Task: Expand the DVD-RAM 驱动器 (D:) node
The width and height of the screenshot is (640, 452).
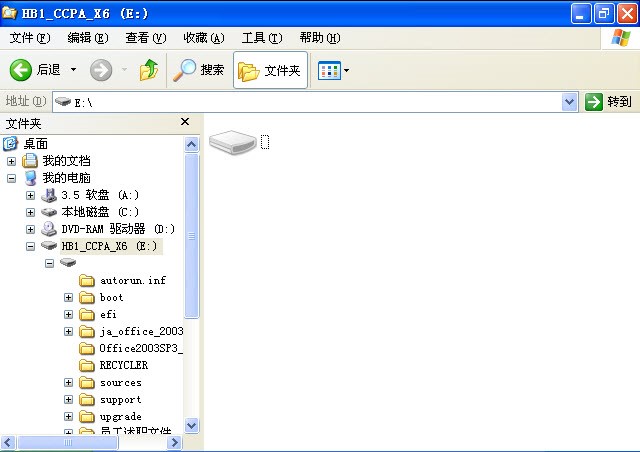Action: pyautogui.click(x=30, y=229)
